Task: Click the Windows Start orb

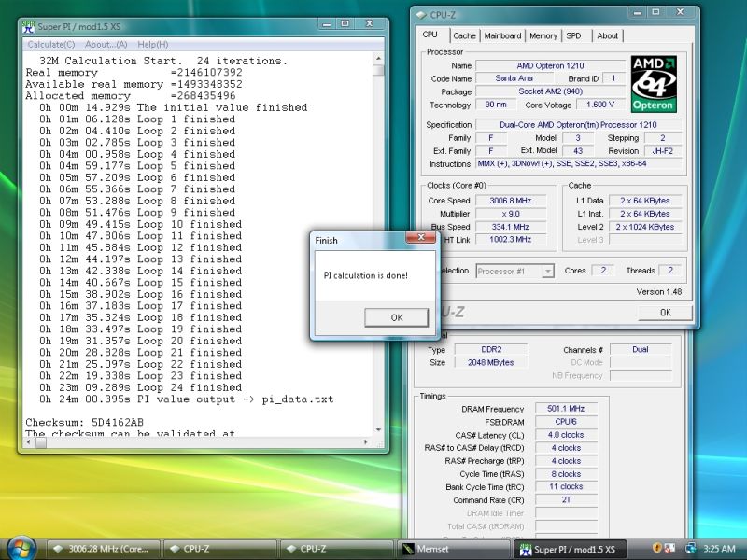Action: pyautogui.click(x=20, y=548)
